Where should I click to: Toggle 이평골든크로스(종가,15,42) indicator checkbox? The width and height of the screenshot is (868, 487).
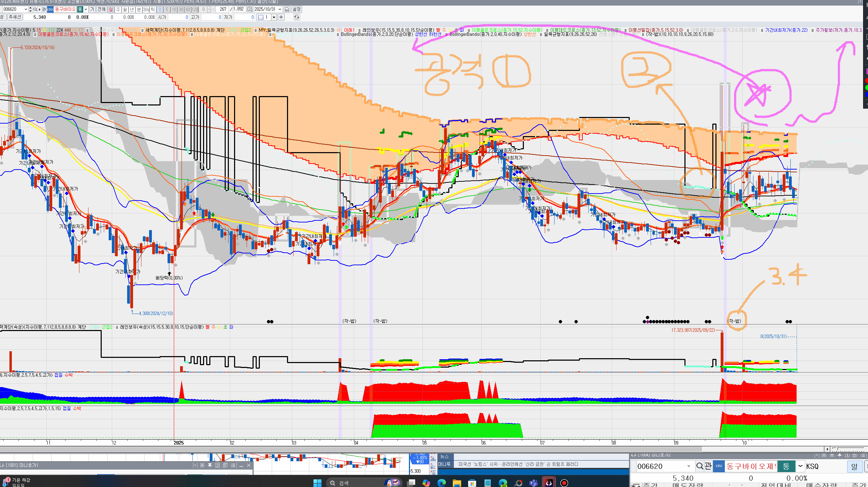[35, 34]
